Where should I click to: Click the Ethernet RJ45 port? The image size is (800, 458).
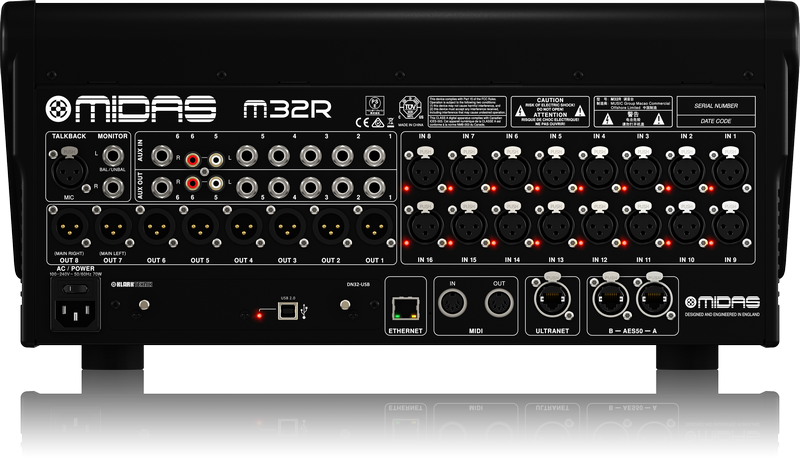[405, 305]
